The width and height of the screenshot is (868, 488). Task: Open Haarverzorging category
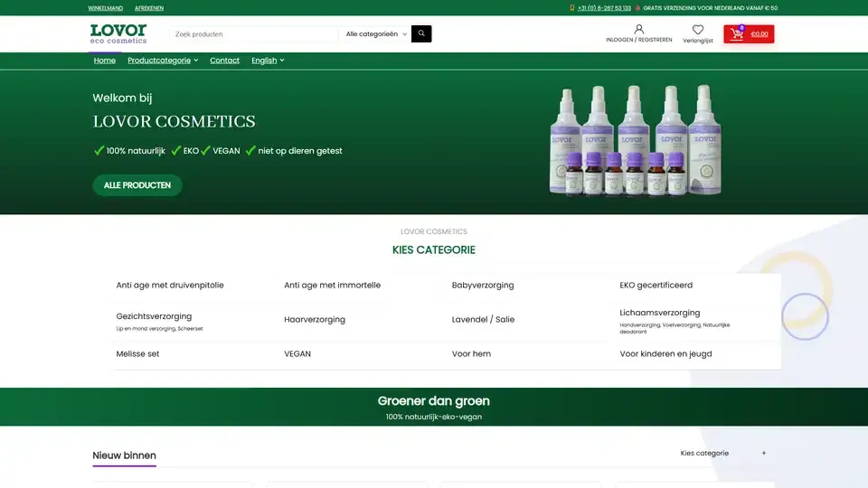click(315, 319)
